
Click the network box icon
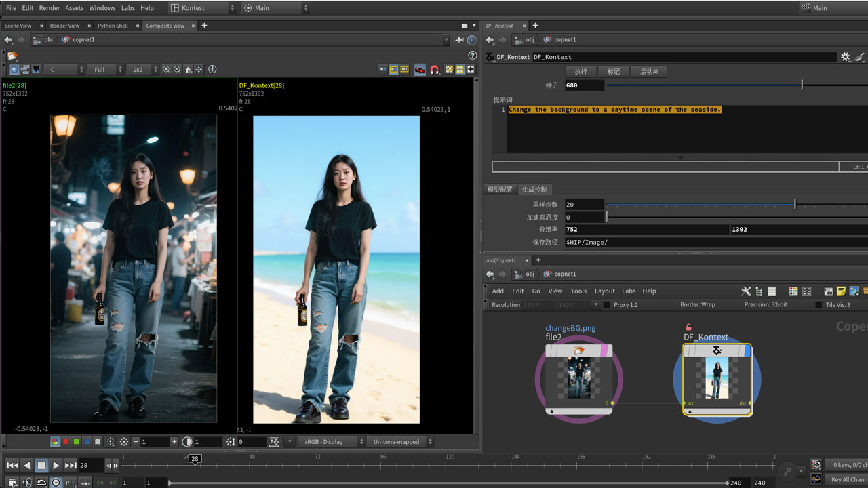point(828,291)
